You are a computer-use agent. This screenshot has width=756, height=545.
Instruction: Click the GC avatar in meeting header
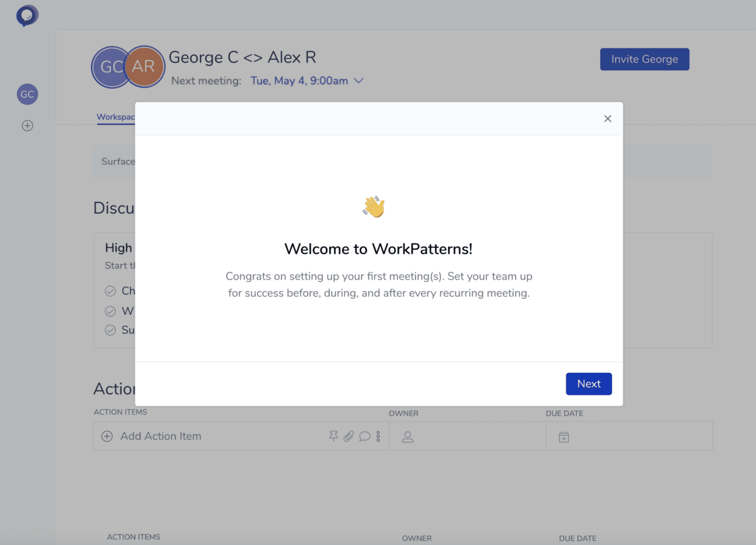tap(110, 67)
